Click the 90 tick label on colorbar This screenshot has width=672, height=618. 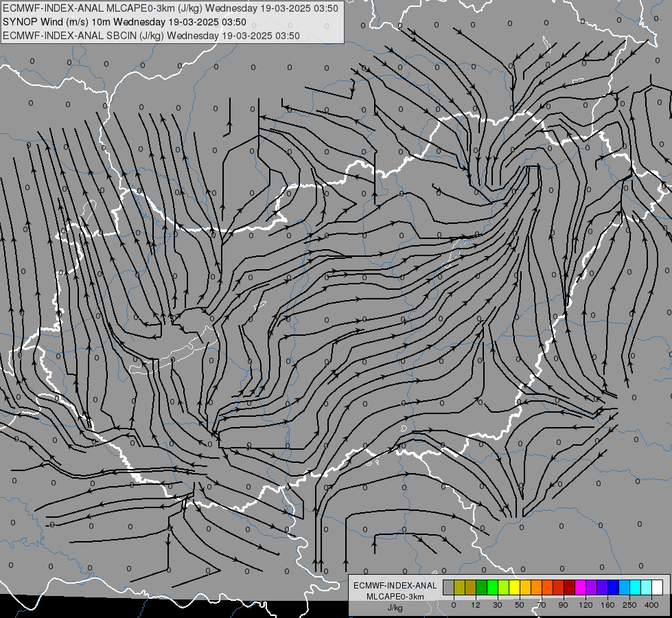pos(563,605)
